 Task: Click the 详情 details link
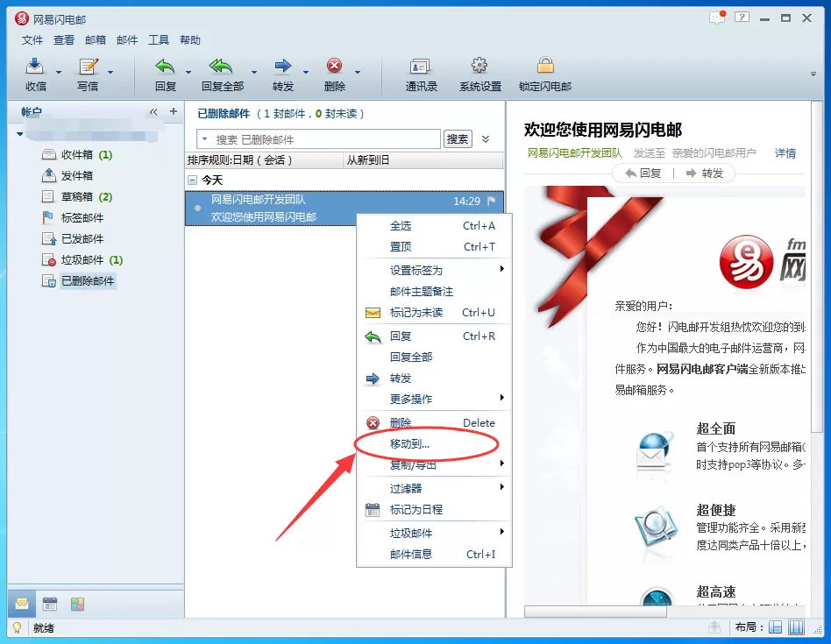point(785,153)
